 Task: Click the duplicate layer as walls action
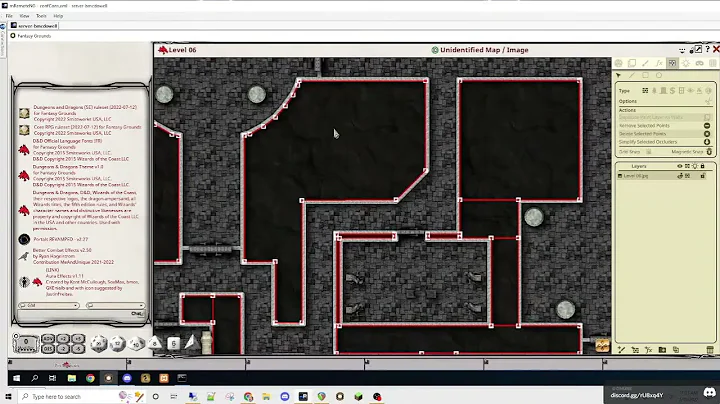coord(664,117)
